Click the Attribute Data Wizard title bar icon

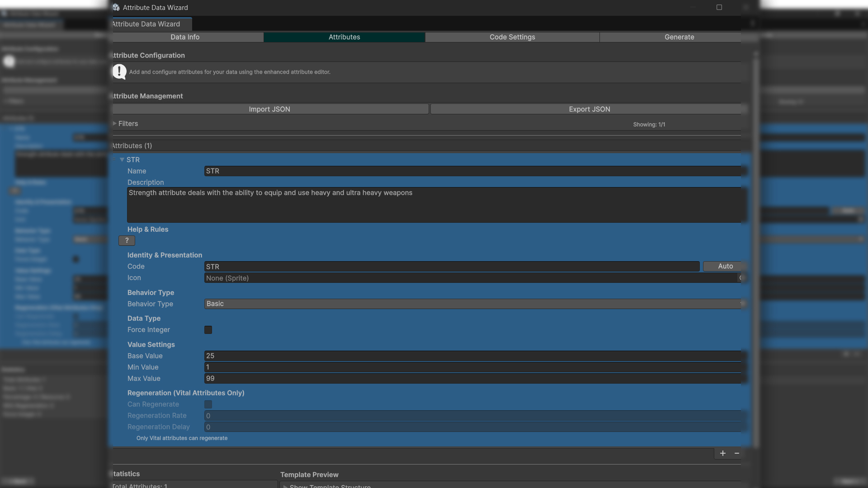[x=116, y=7]
